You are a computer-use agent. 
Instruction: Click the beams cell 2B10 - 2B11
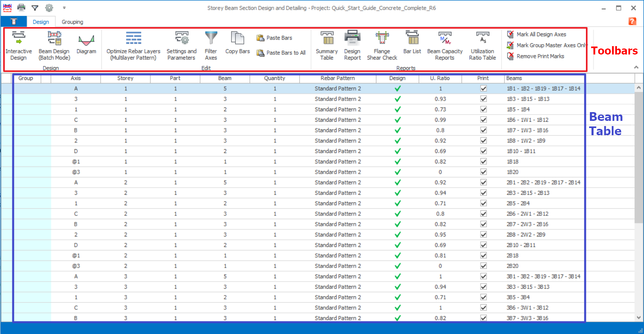pos(521,245)
